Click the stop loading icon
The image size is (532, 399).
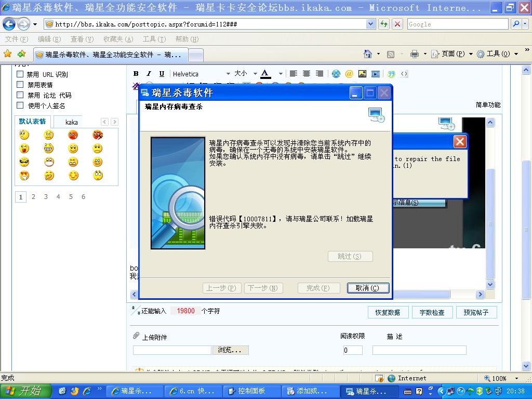pyautogui.click(x=397, y=24)
